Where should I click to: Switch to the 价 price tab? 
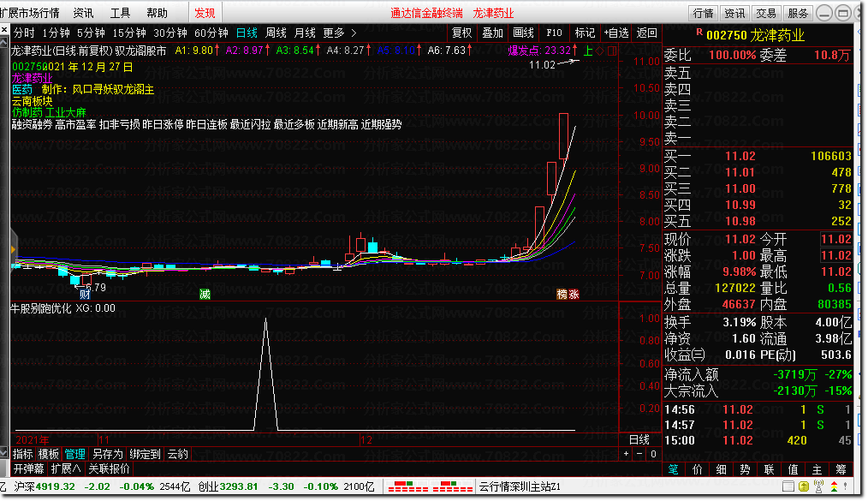pyautogui.click(x=697, y=469)
